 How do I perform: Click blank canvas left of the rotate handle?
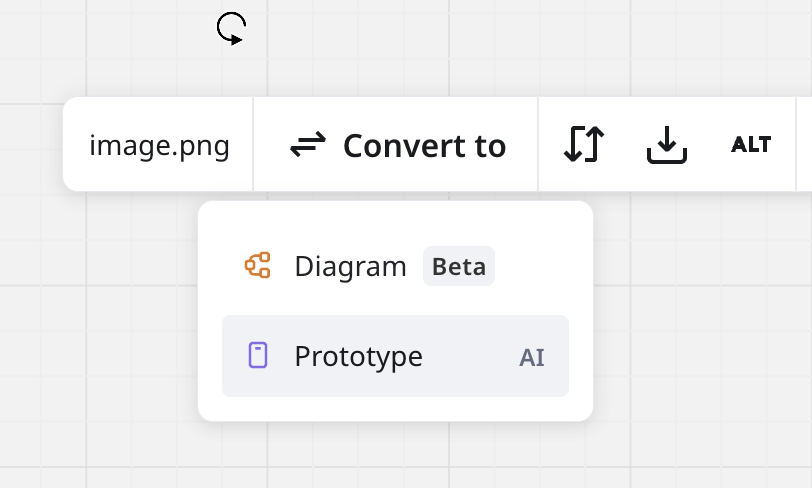point(120,40)
